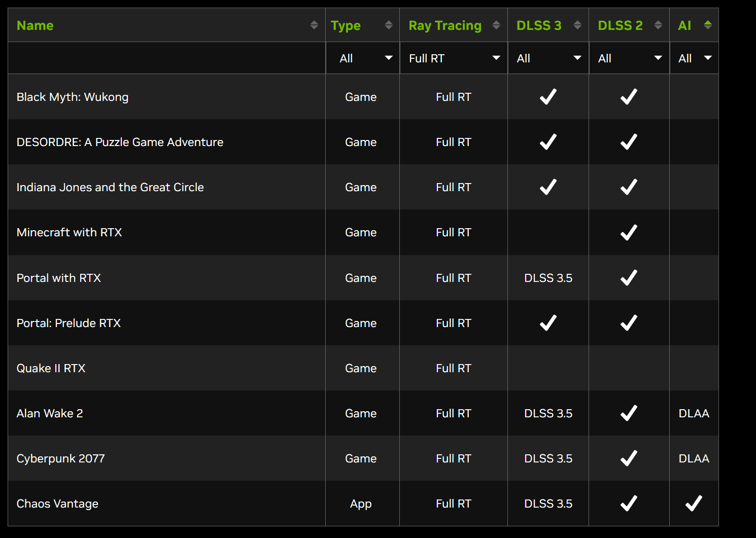Select DESORDRE: A Puzzle Game Adventure
The height and width of the screenshot is (538, 756).
[120, 142]
